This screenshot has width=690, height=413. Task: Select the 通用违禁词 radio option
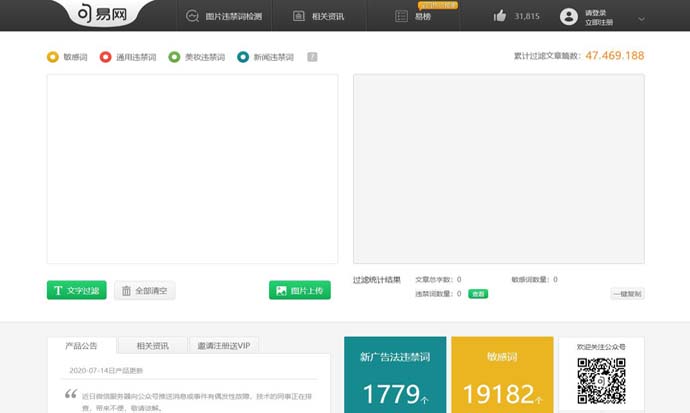[x=106, y=57]
